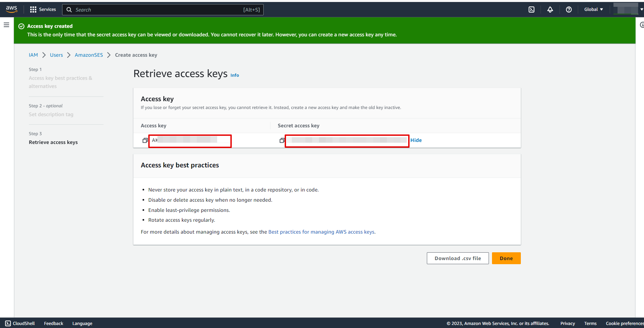Click the AWS logo home icon
Viewport: 644px width, 328px height.
coord(12,10)
